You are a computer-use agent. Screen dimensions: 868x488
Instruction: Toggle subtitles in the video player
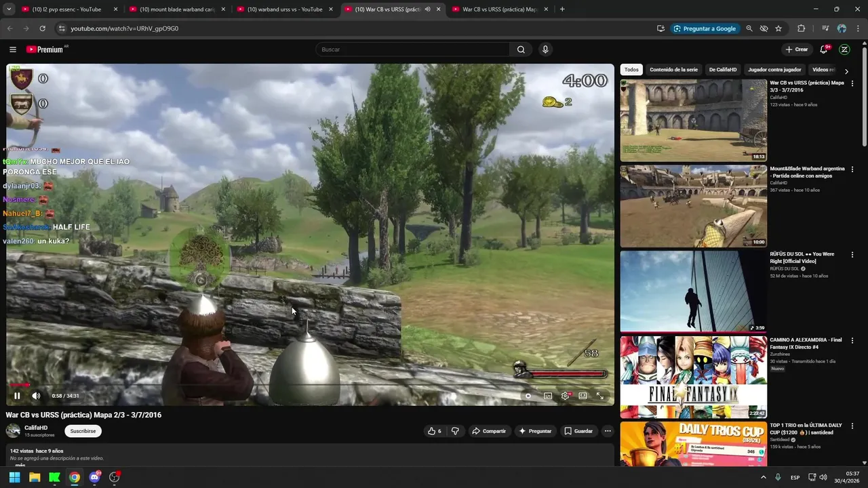click(548, 396)
